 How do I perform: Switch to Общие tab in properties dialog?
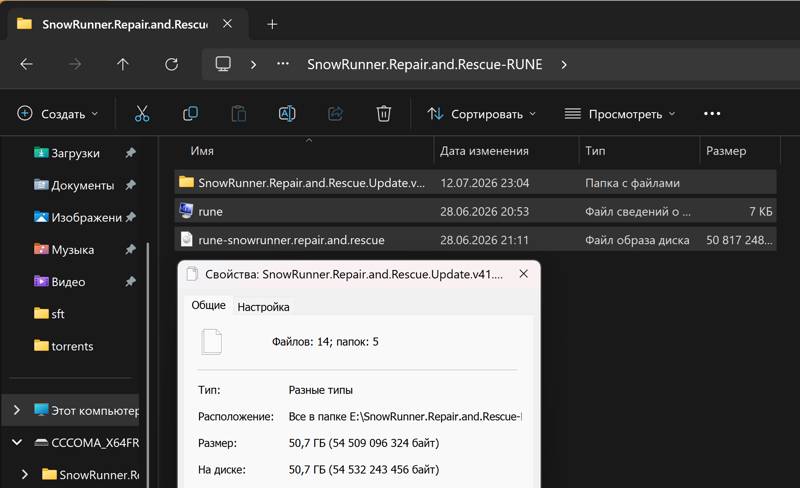click(x=208, y=305)
